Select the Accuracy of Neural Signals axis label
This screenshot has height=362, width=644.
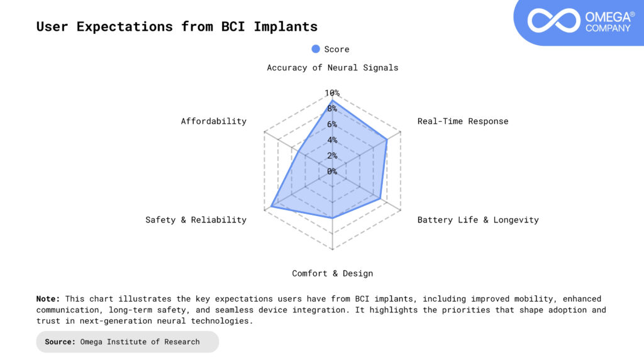[332, 67]
